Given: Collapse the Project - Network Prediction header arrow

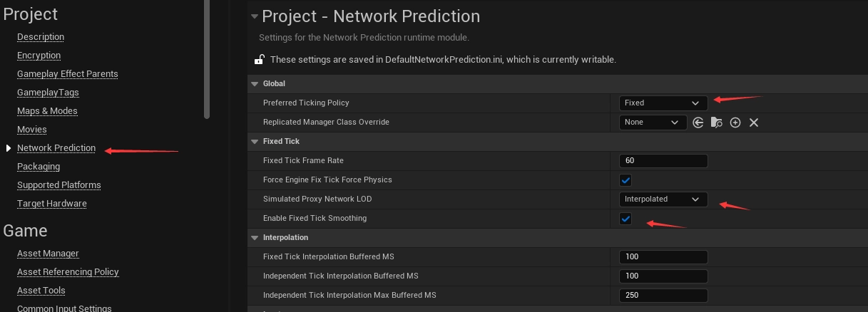Looking at the screenshot, I should [x=255, y=16].
